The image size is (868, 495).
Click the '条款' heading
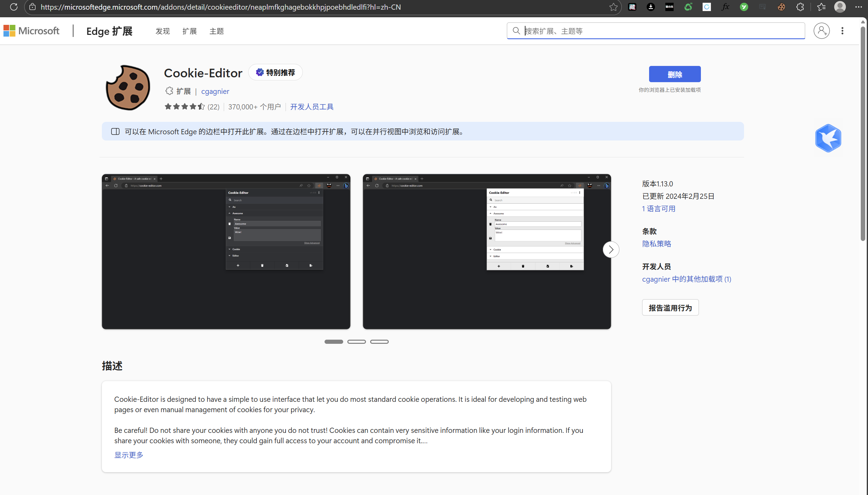(x=649, y=232)
